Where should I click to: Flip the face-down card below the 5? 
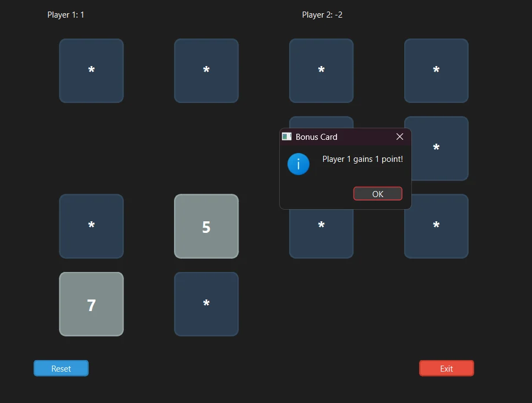click(x=206, y=304)
